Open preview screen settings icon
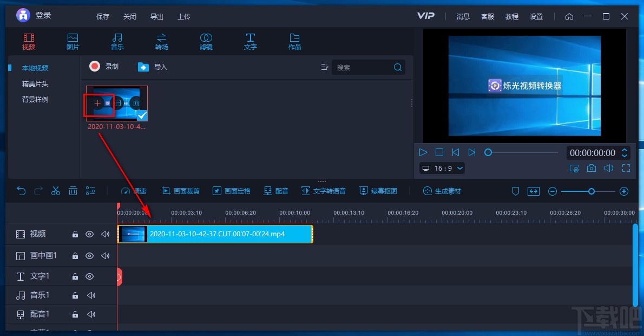 574,168
